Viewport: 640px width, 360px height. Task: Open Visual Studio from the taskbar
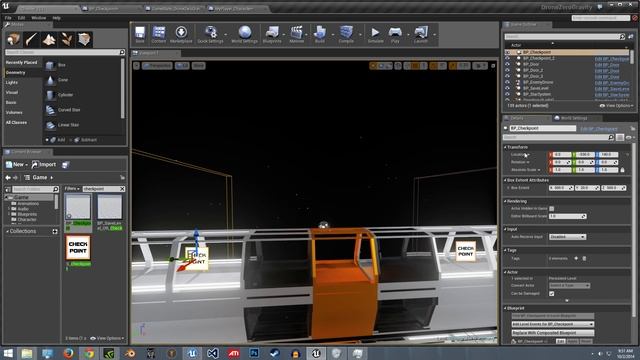pos(213,353)
